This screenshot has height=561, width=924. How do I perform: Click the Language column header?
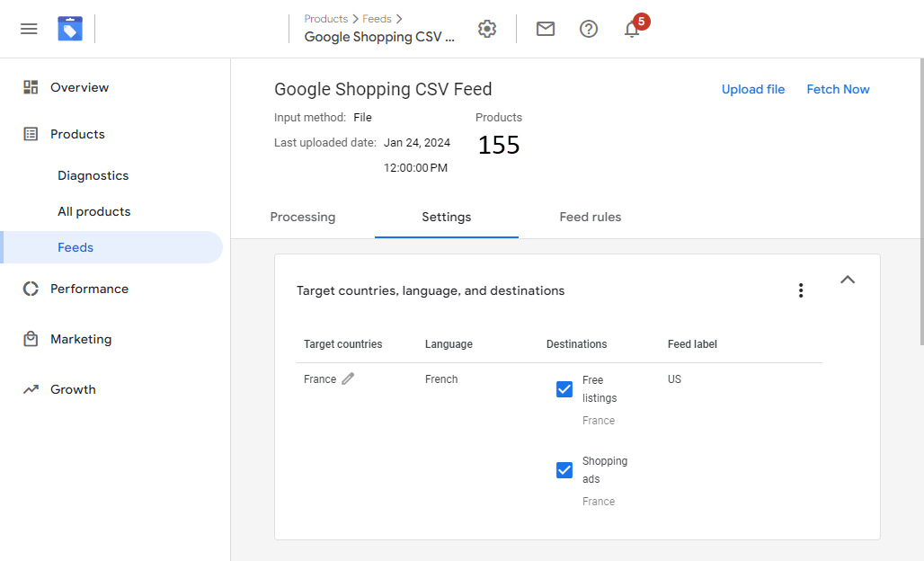tap(449, 344)
